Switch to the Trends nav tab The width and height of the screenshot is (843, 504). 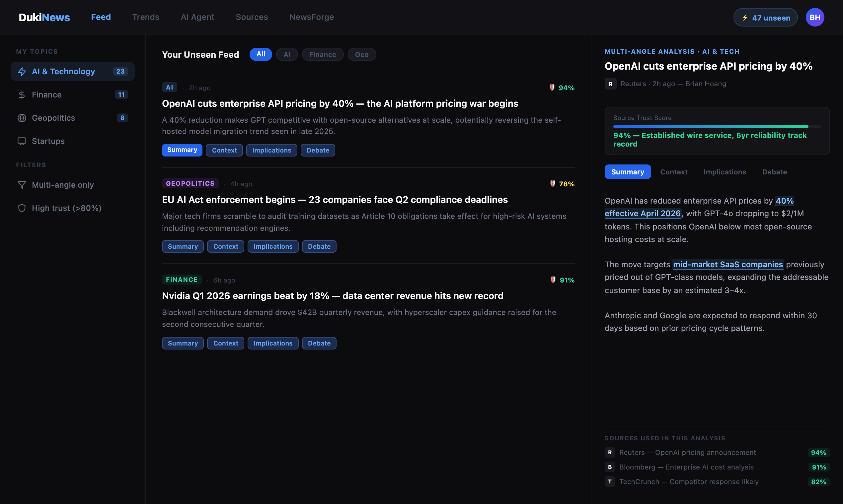[145, 17]
